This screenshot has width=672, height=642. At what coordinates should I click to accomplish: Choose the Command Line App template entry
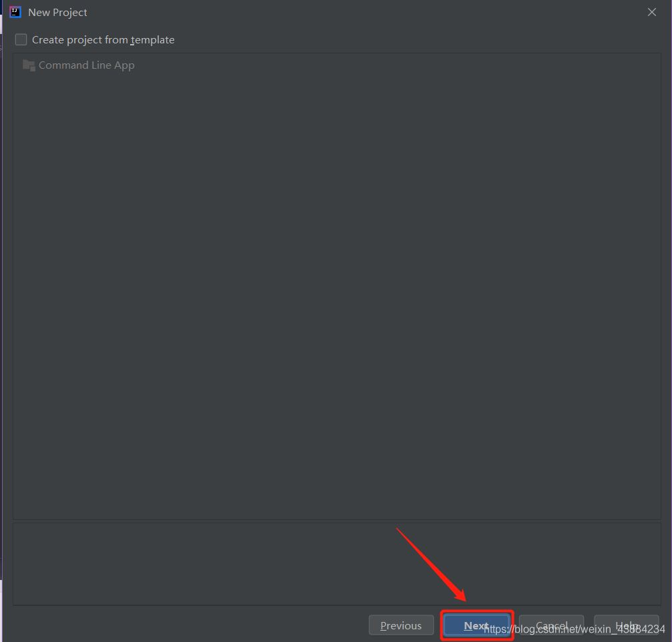[x=87, y=65]
